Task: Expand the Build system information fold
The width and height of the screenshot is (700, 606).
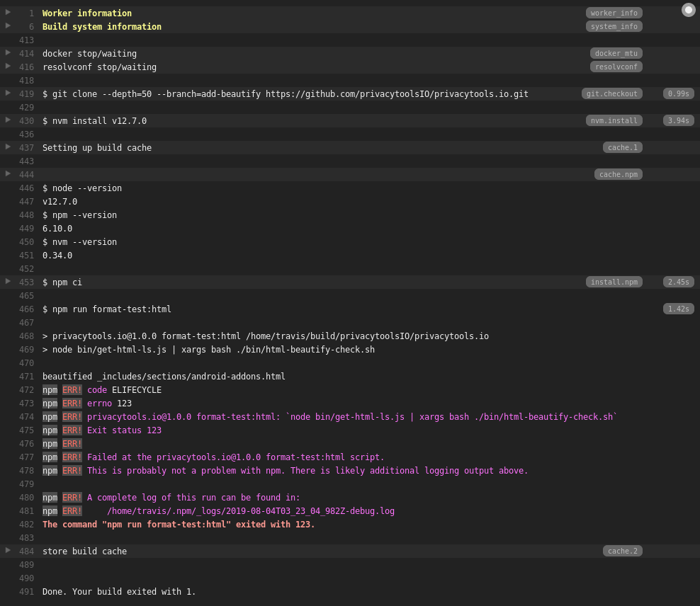Action: click(x=8, y=26)
